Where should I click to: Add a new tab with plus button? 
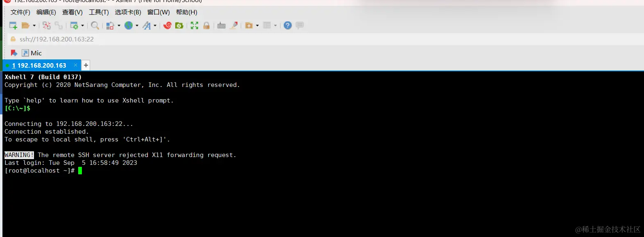pyautogui.click(x=86, y=65)
